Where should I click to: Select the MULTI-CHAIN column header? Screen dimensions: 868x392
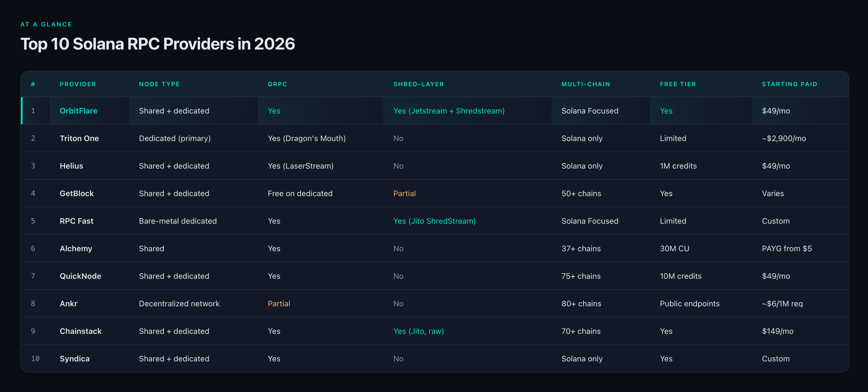586,84
